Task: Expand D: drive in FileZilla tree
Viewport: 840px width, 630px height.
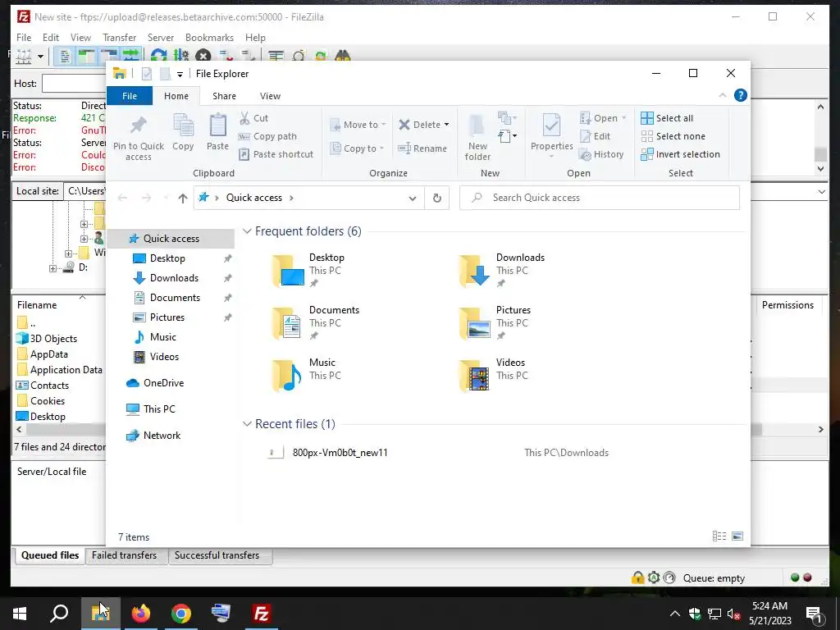Action: (x=52, y=268)
